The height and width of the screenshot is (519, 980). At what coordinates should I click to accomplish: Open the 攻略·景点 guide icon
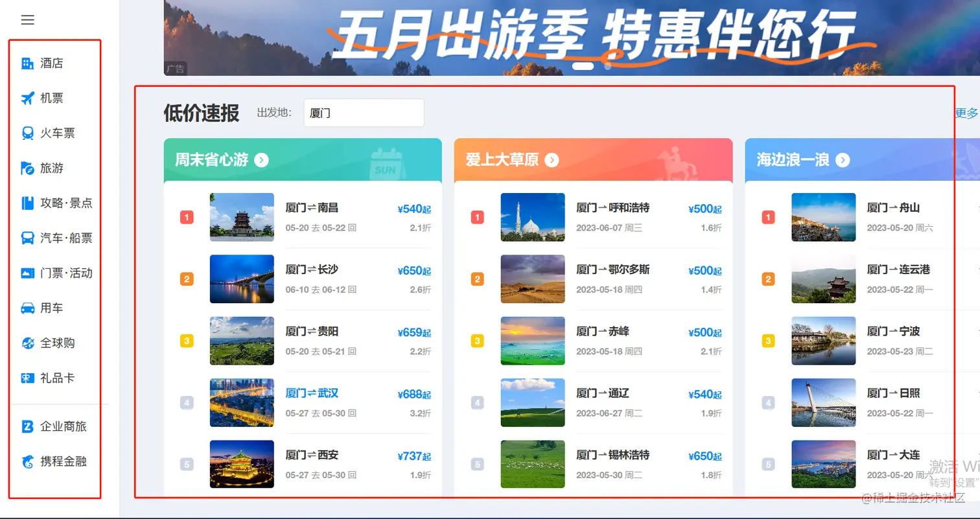[26, 203]
